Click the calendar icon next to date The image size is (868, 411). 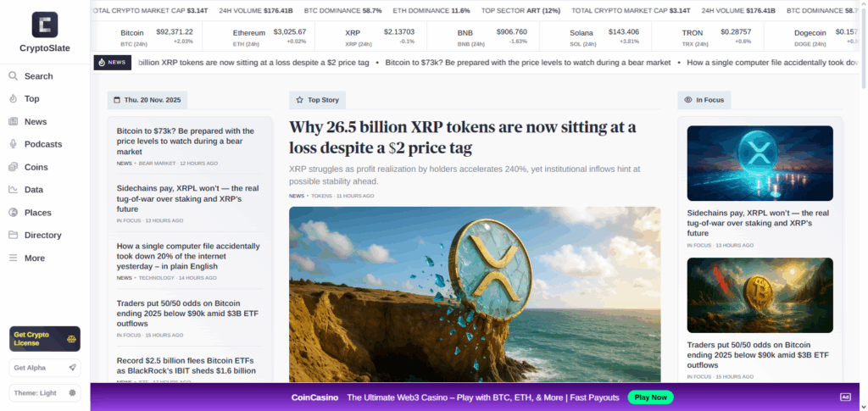pos(117,100)
